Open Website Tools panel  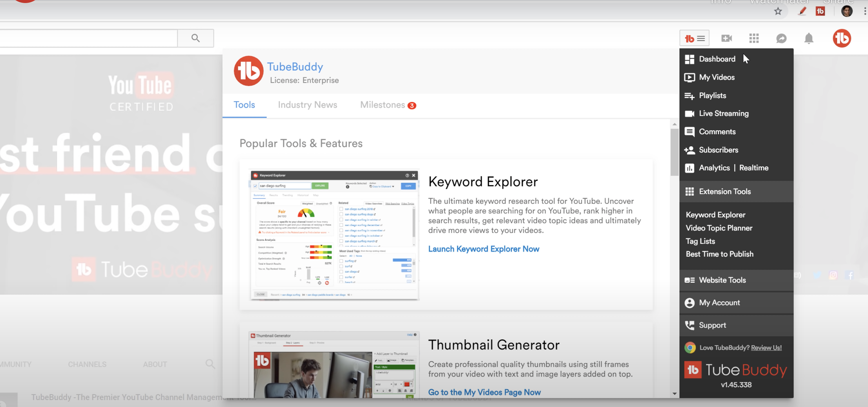click(x=722, y=280)
